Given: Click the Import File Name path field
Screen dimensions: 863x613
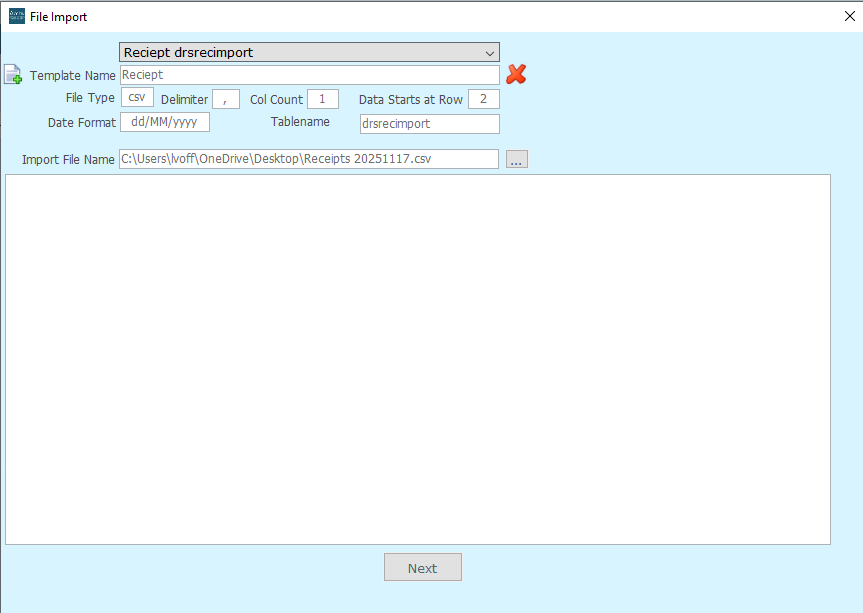Looking at the screenshot, I should click(x=308, y=159).
